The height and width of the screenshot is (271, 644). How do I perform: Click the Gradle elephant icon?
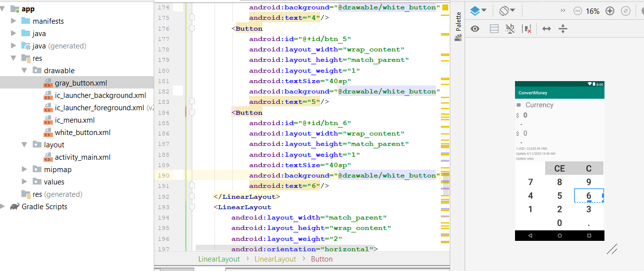pyautogui.click(x=14, y=207)
